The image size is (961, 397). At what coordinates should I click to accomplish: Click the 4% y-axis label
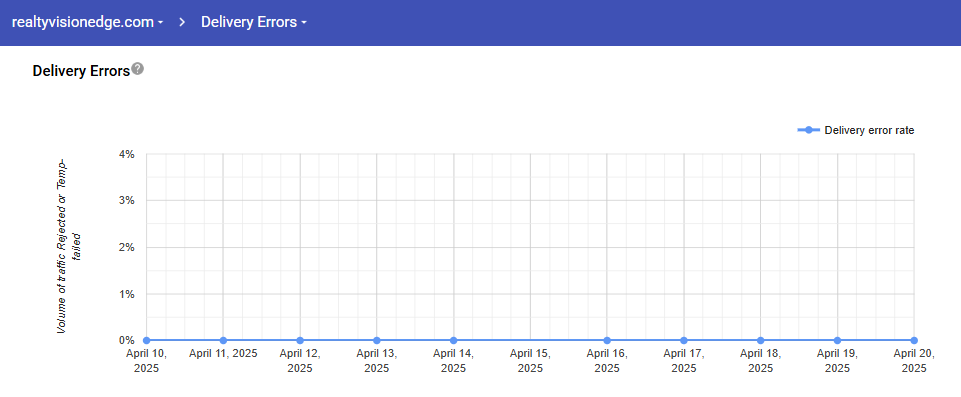127,154
